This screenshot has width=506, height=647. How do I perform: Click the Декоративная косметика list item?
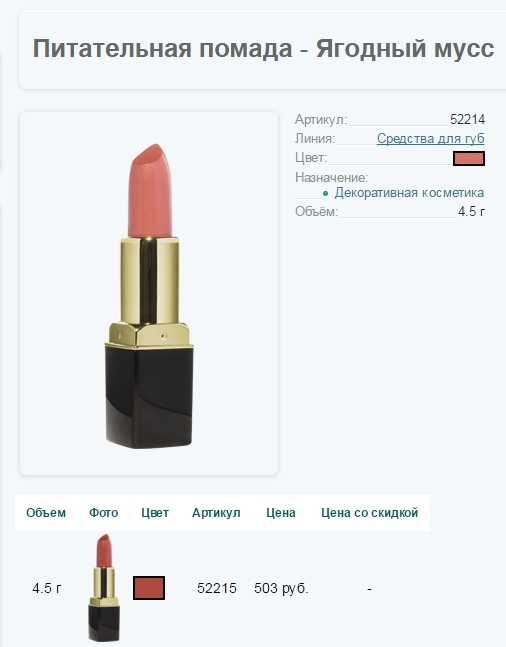pyautogui.click(x=409, y=193)
